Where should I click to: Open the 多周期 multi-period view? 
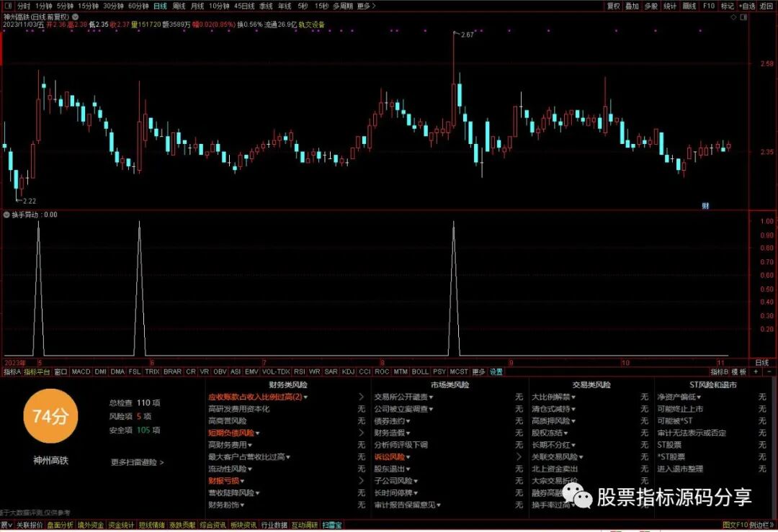click(343, 6)
